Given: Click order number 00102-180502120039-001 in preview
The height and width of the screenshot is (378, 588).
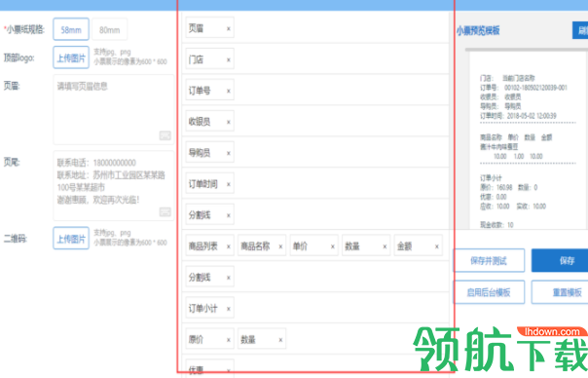Looking at the screenshot, I should [535, 88].
